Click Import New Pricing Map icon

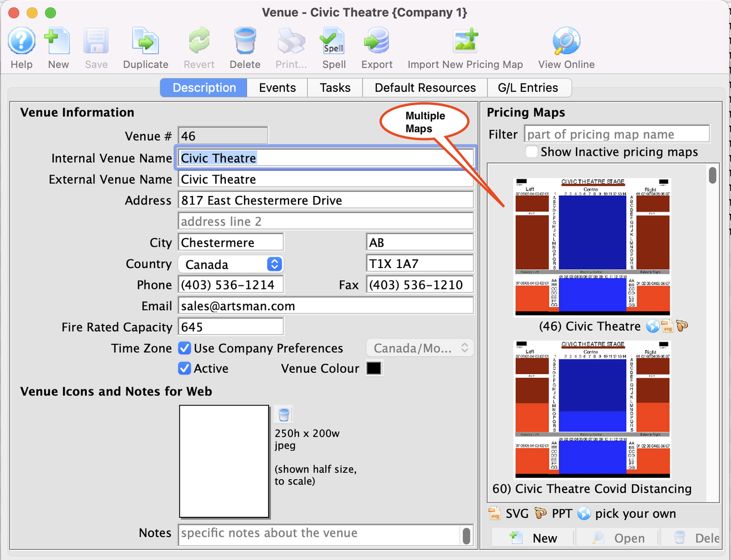tap(466, 41)
